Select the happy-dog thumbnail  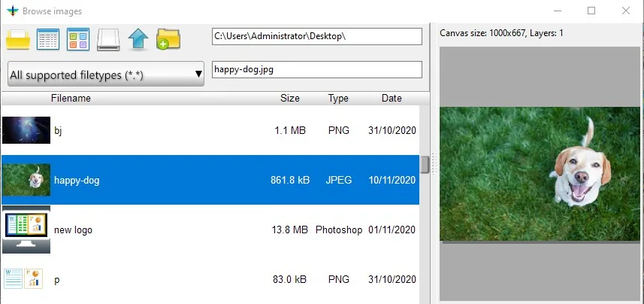[26, 180]
